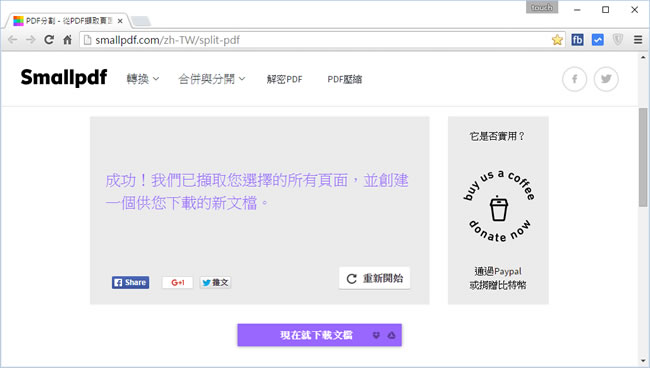Minimize the browser window
This screenshot has width=650, height=368.
coord(577,10)
